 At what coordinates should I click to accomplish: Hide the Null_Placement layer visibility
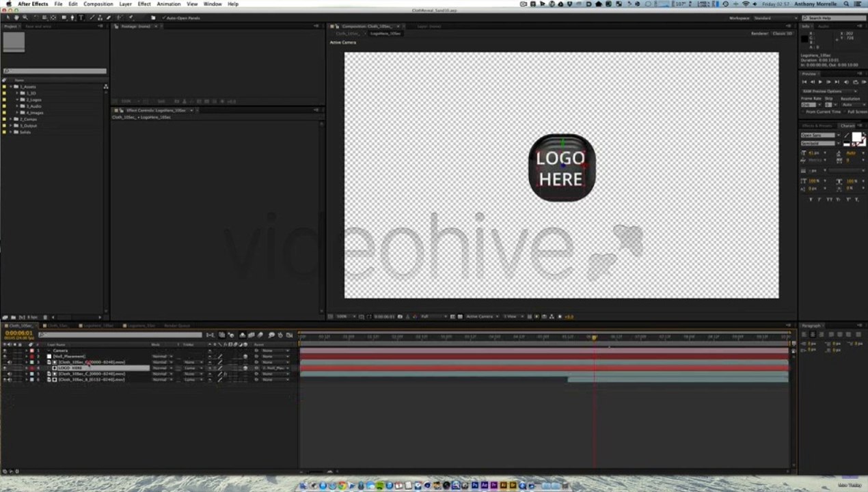point(5,356)
